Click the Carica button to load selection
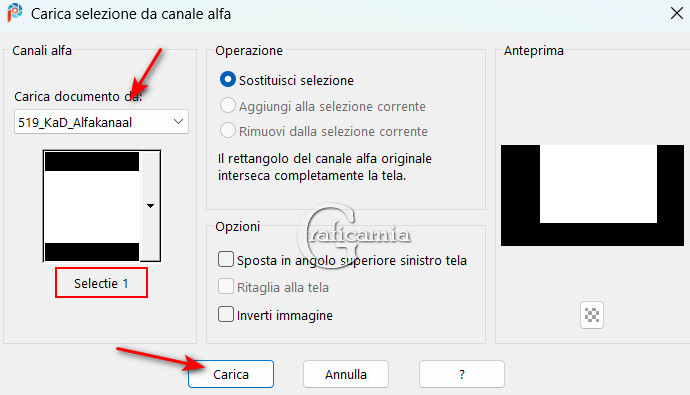This screenshot has height=395, width=690. click(x=231, y=374)
